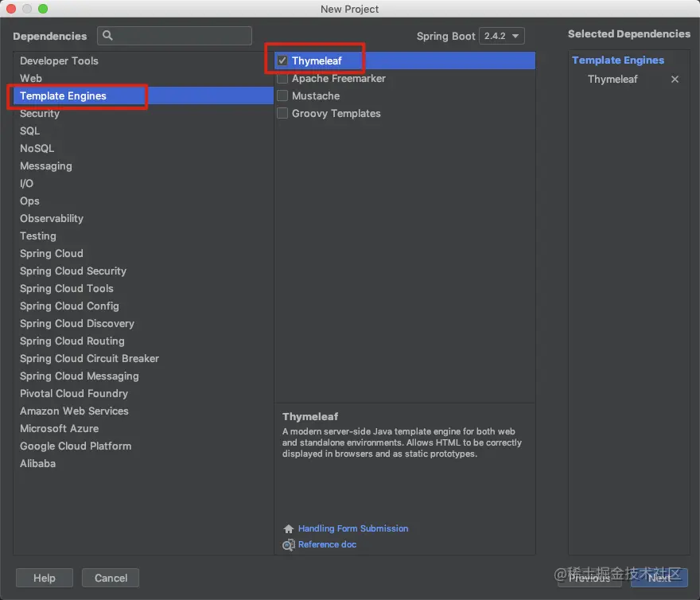
Task: Go back with the Previous button
Action: click(589, 578)
